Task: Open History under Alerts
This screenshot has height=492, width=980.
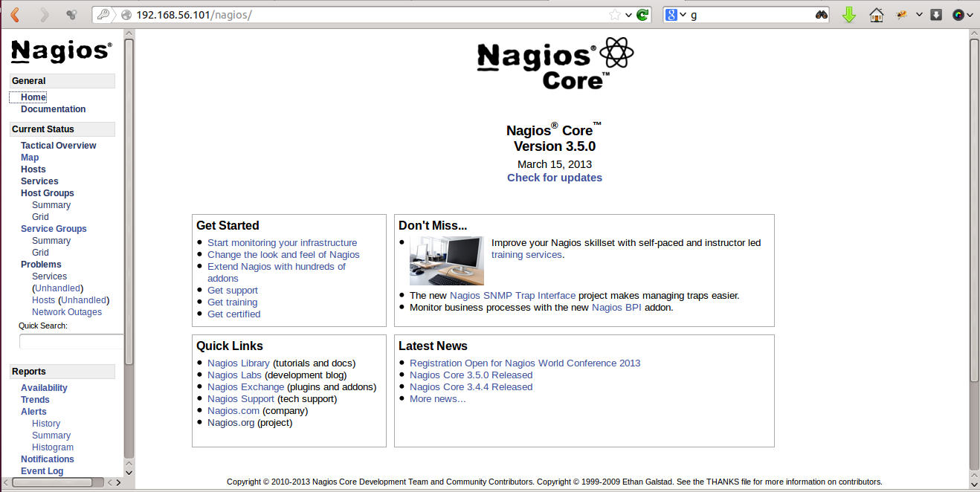Action: point(46,424)
